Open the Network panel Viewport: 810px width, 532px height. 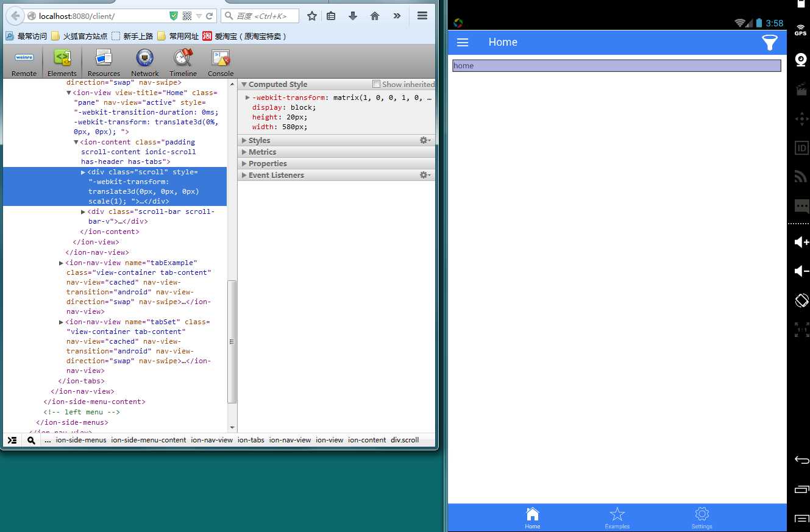pyautogui.click(x=144, y=63)
